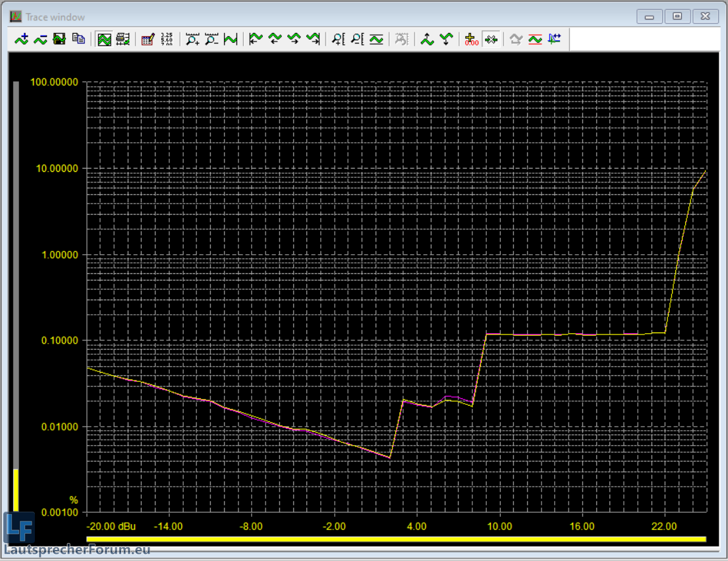Zoom in vertically with the magnifier plus
Screen dimensions: 728x561
(x=338, y=40)
